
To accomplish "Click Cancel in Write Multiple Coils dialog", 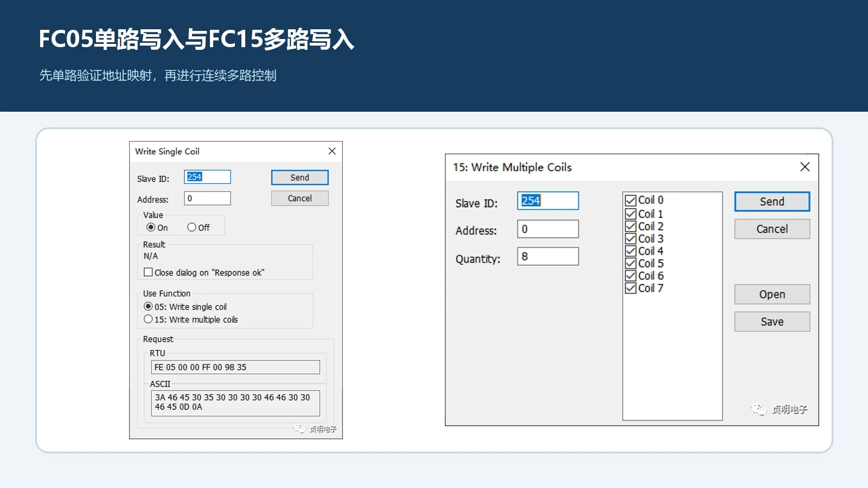I will pos(772,229).
